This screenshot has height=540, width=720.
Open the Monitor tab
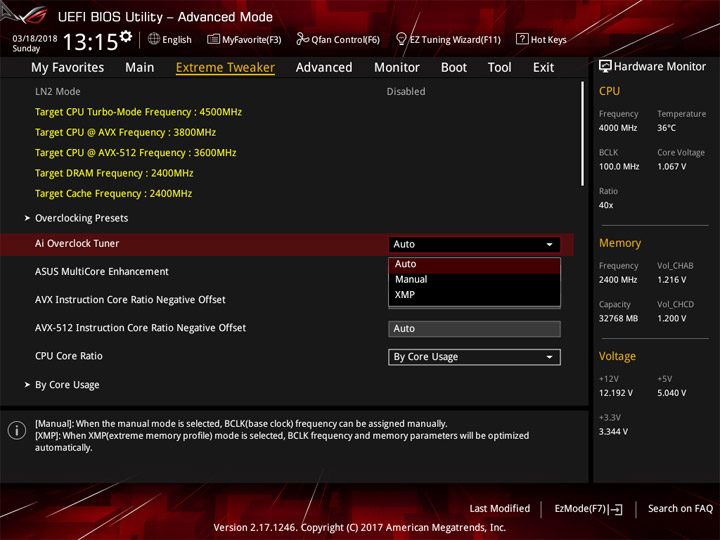[397, 68]
